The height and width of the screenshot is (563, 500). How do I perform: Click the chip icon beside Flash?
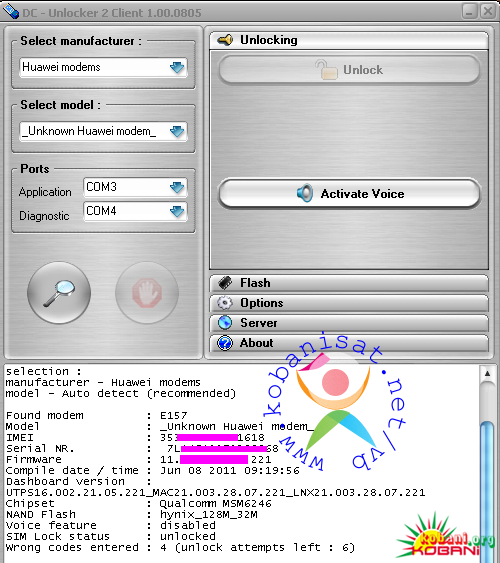coord(225,283)
